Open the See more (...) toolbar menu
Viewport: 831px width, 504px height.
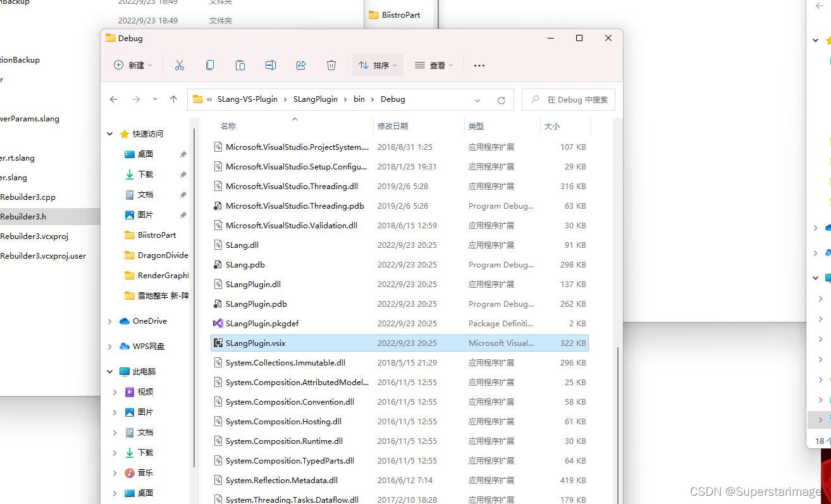point(479,65)
